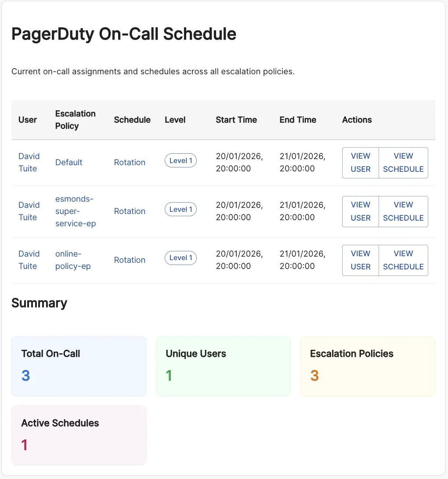
Task: Select the Level 1 badge in the second row
Action: 180,209
